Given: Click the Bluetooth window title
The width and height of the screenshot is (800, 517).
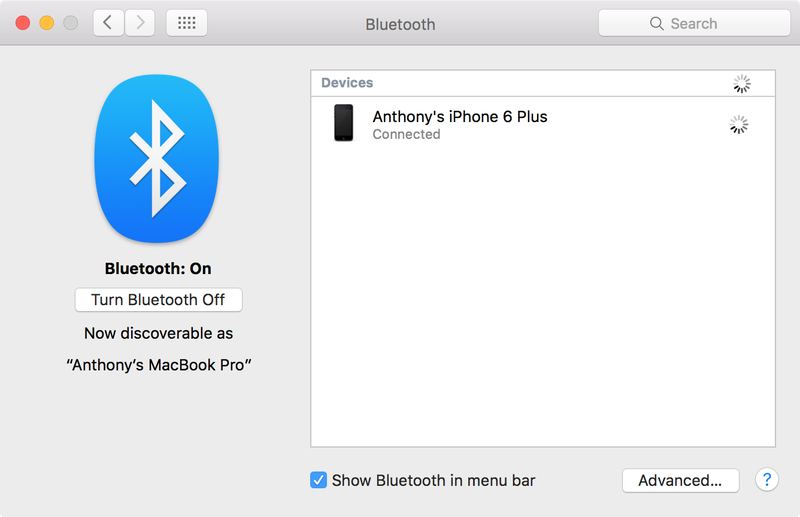Looking at the screenshot, I should (401, 24).
